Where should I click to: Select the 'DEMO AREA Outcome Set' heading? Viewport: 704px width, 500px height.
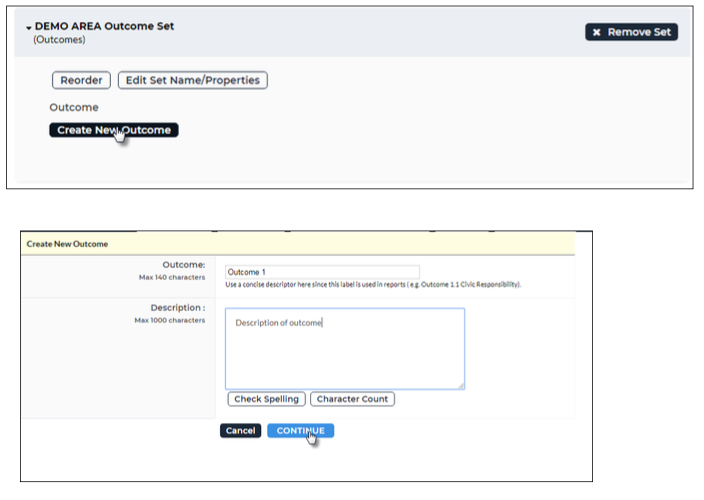coord(104,26)
